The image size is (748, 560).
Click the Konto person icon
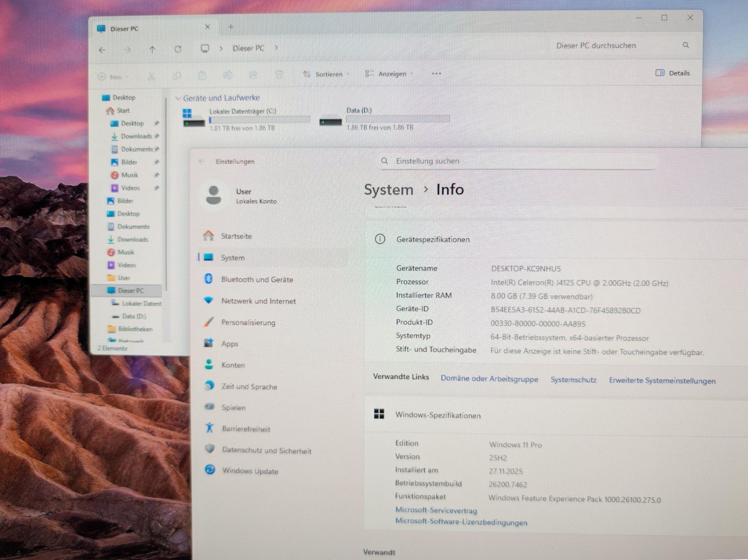point(209,364)
